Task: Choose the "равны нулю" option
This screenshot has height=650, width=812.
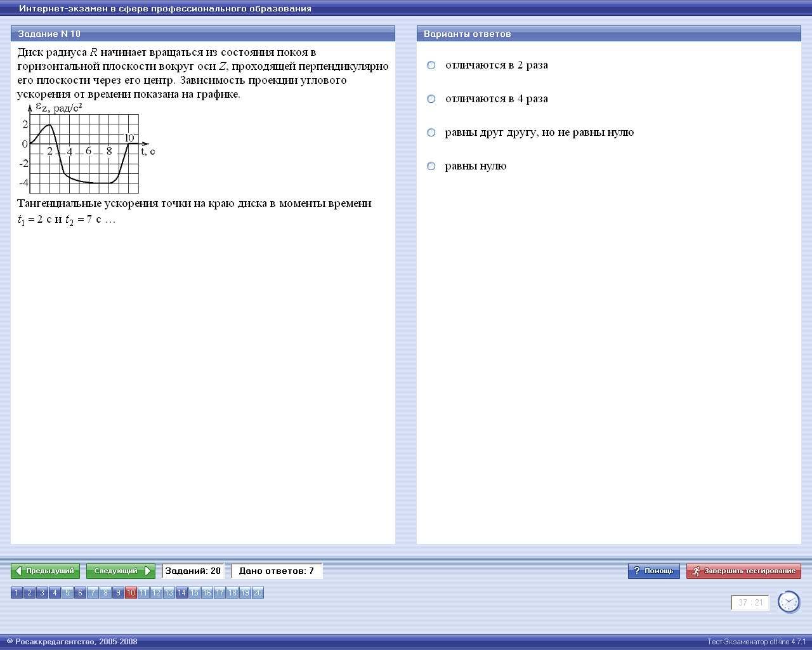Action: pyautogui.click(x=431, y=166)
